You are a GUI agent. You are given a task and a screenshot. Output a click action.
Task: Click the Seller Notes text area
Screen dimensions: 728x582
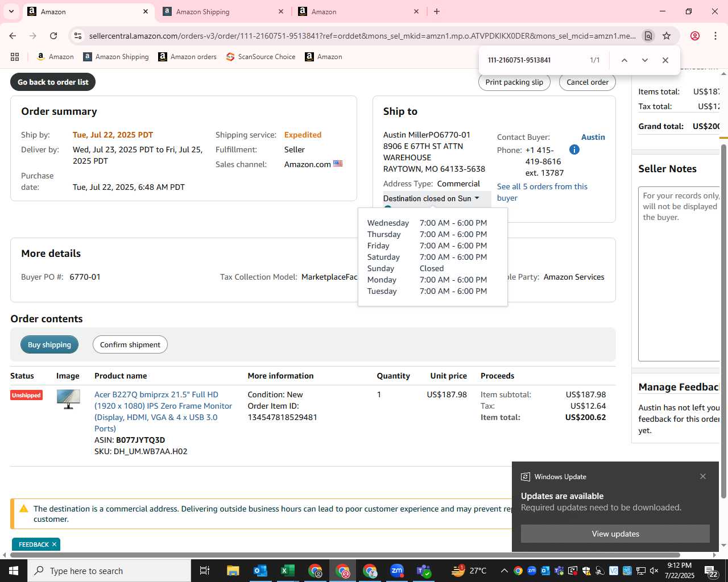coord(679,274)
